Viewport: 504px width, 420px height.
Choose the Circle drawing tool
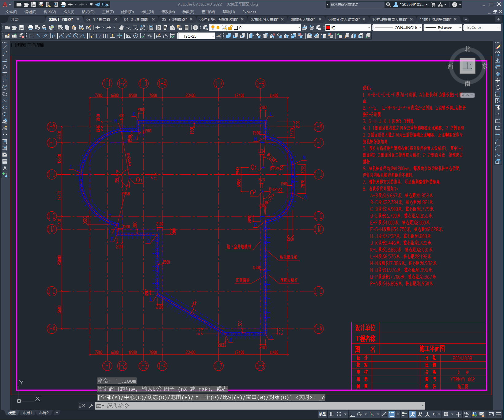(5, 87)
